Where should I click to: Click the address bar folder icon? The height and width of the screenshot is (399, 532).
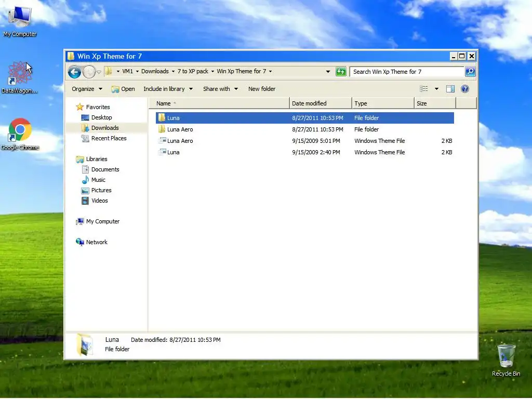coord(109,71)
